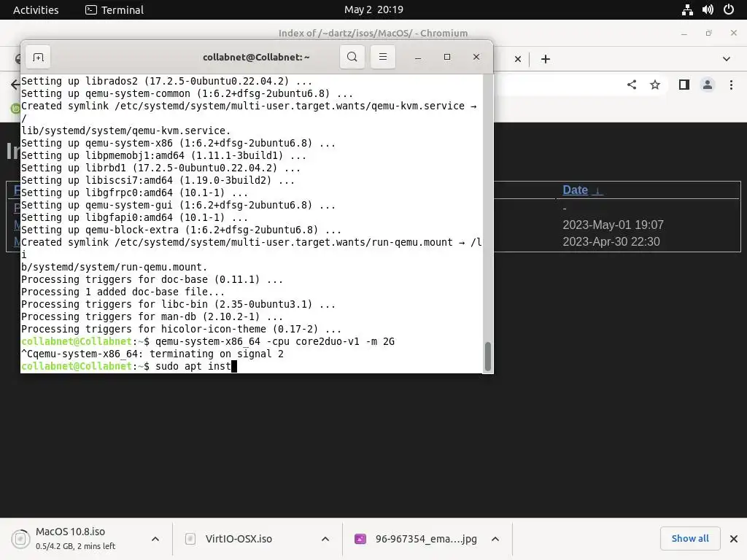This screenshot has height=560, width=747.
Task: Click the network status icon
Action: [687, 9]
